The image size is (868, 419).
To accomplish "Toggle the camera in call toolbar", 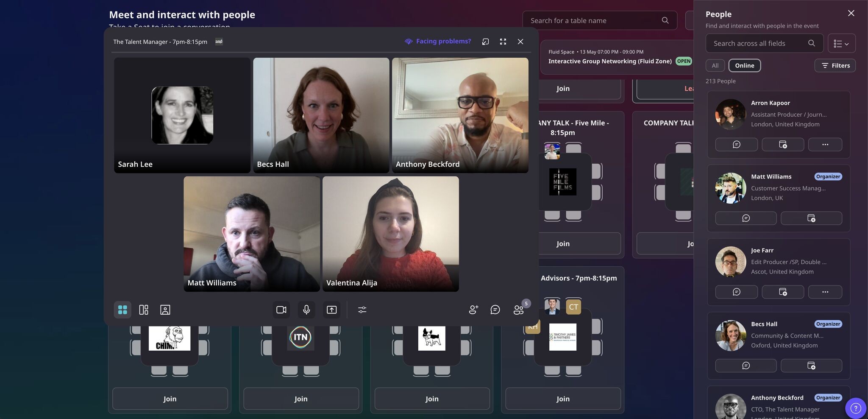I will pos(281,310).
